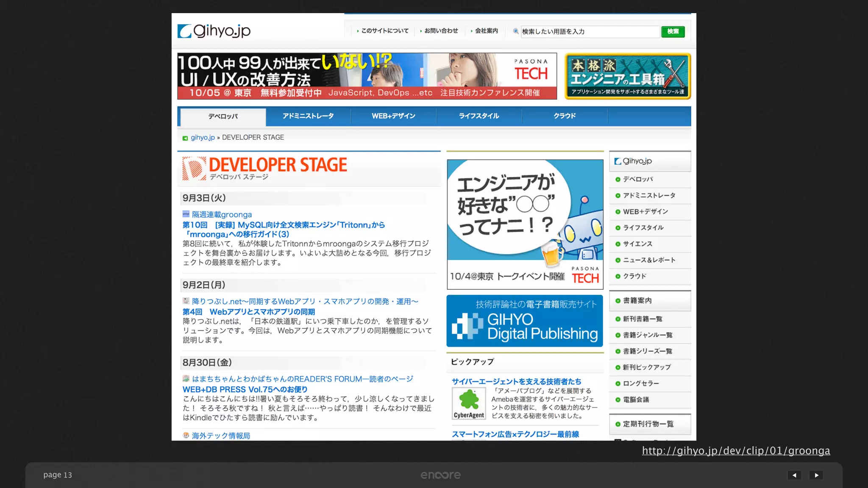Open sidebar ライフスタイル link
Screen dimensions: 868x488
tap(643, 228)
